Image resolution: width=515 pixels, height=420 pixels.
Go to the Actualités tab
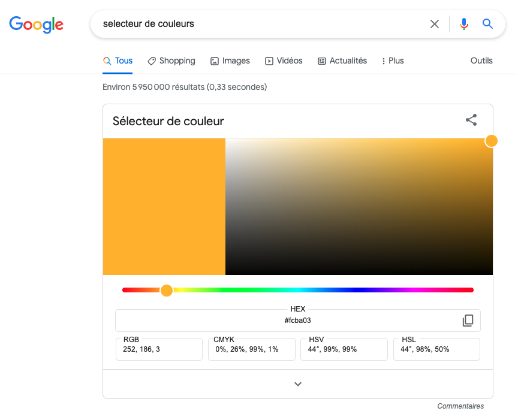[x=342, y=61]
